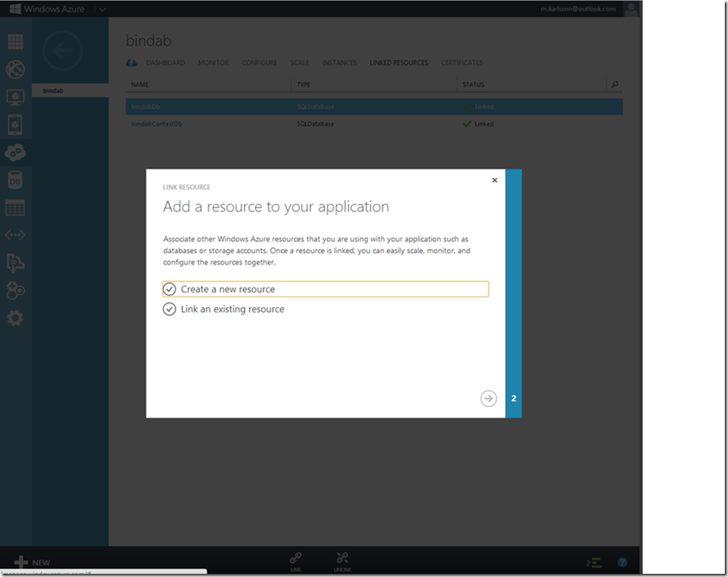Switch to the Scale tab

300,63
